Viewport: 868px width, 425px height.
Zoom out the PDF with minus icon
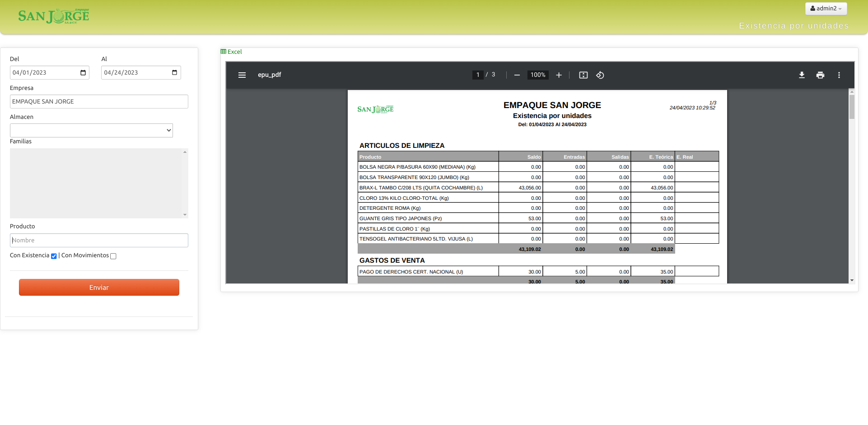[517, 75]
